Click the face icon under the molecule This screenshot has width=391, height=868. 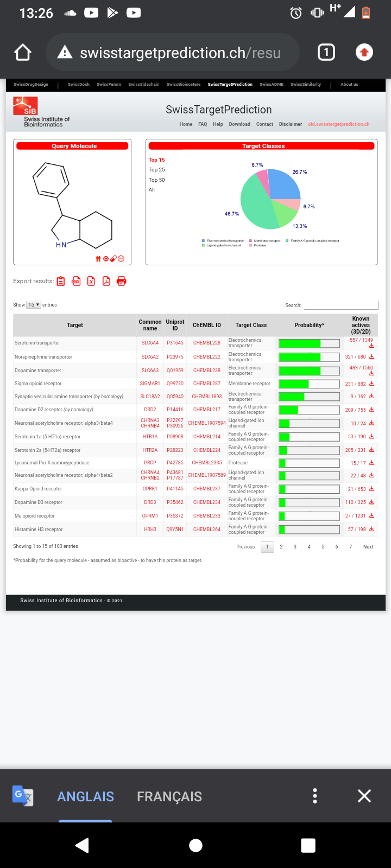click(x=121, y=259)
